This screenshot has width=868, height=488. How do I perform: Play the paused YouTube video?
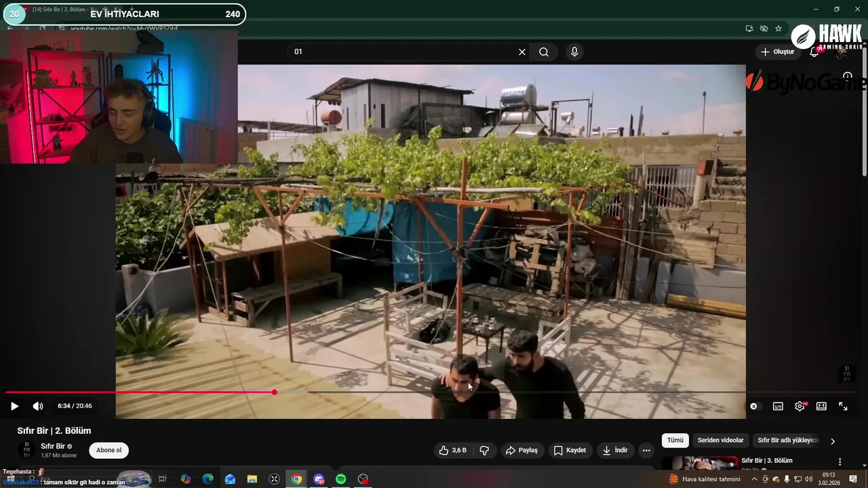[x=14, y=406]
